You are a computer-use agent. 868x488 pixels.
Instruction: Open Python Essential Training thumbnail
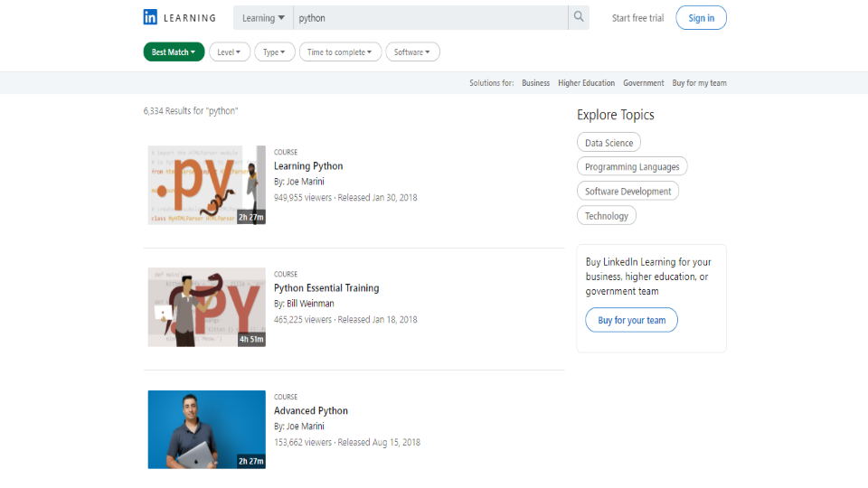pyautogui.click(x=206, y=307)
